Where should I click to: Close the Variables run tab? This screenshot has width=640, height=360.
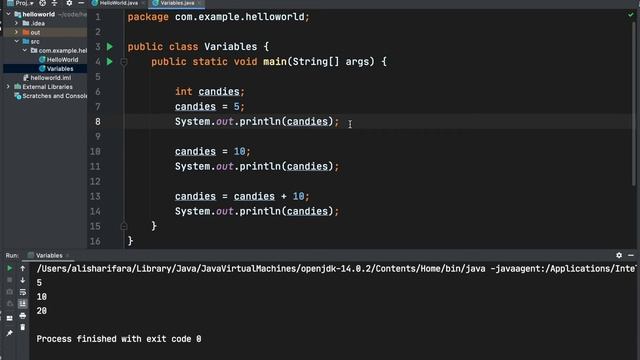click(68, 256)
